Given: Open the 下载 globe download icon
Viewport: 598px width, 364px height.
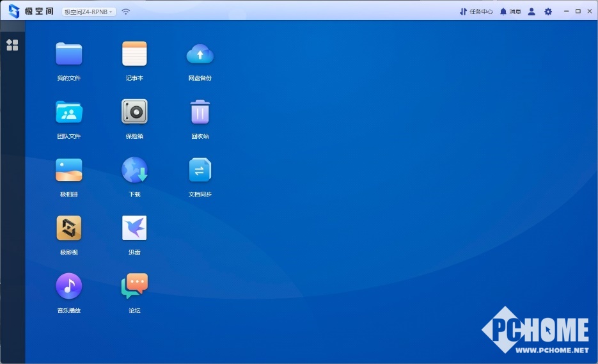Looking at the screenshot, I should [x=134, y=170].
